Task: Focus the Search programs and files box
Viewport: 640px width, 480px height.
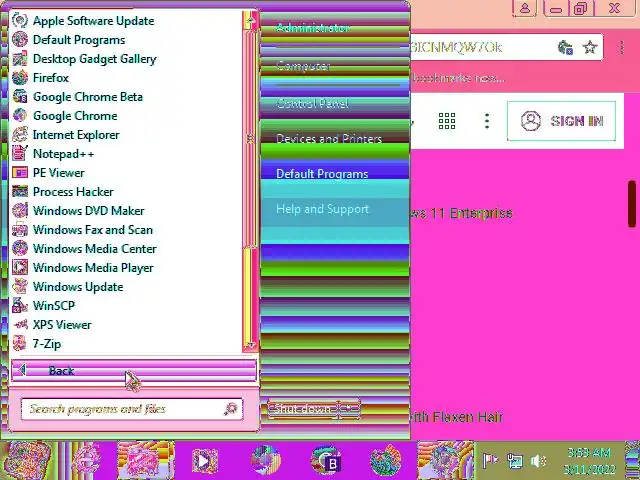Action: click(132, 409)
